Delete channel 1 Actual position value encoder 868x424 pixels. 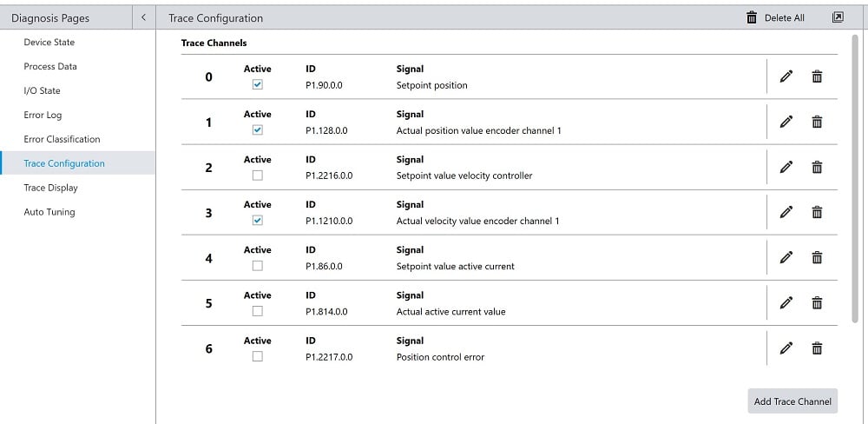[x=817, y=122]
